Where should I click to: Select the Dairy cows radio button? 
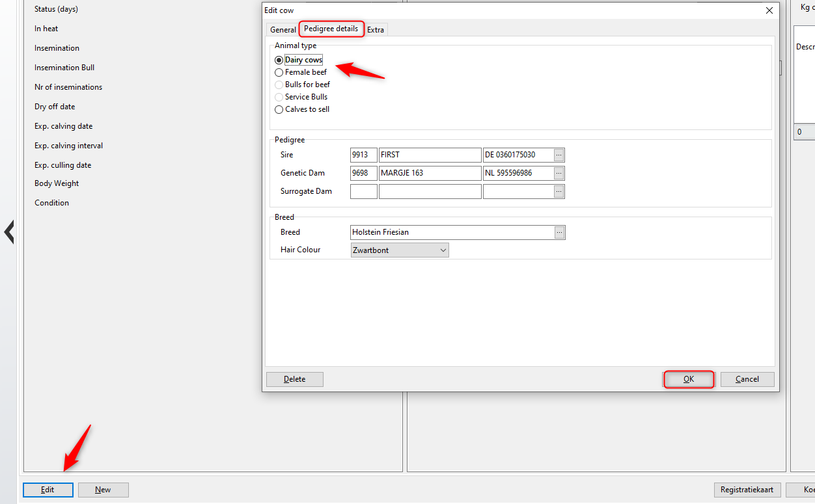(279, 60)
